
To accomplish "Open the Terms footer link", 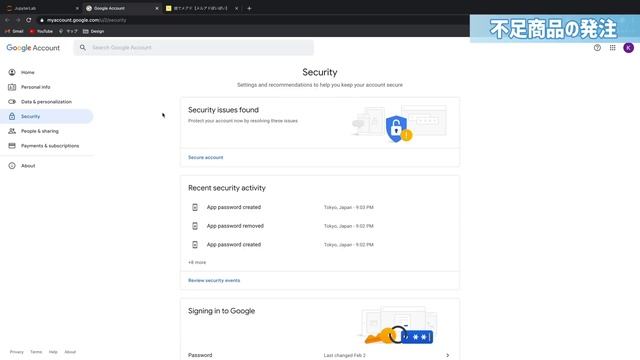I will tap(36, 352).
